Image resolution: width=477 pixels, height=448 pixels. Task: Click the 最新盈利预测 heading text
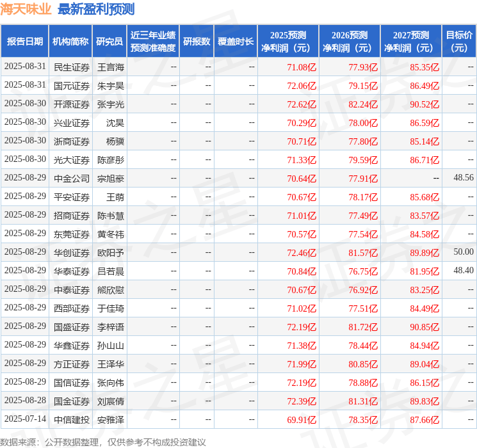coord(96,9)
